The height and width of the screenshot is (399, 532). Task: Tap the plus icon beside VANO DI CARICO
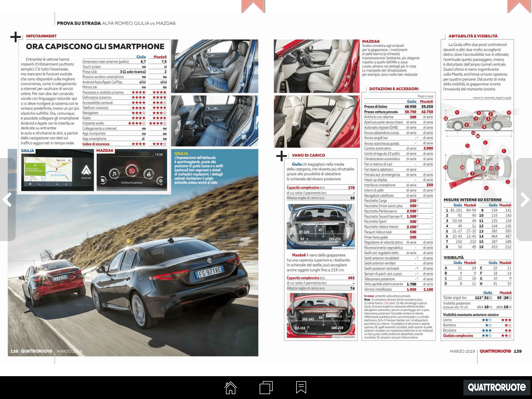[x=282, y=156]
